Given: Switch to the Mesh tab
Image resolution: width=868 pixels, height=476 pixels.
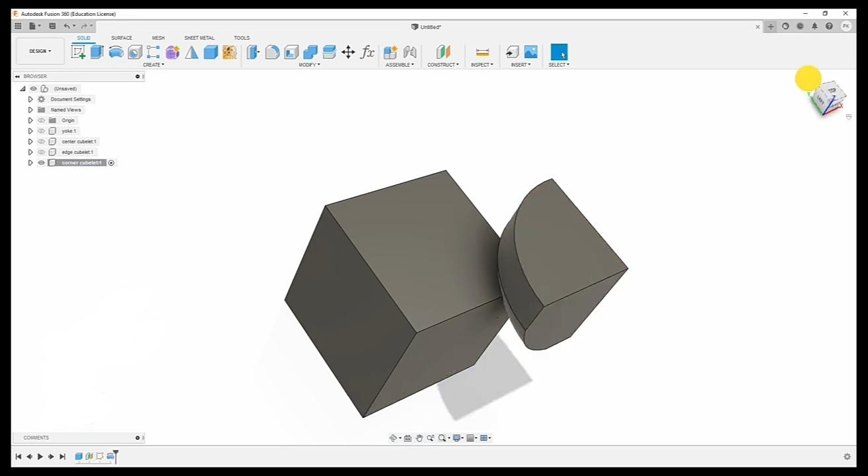Looking at the screenshot, I should click(x=159, y=38).
